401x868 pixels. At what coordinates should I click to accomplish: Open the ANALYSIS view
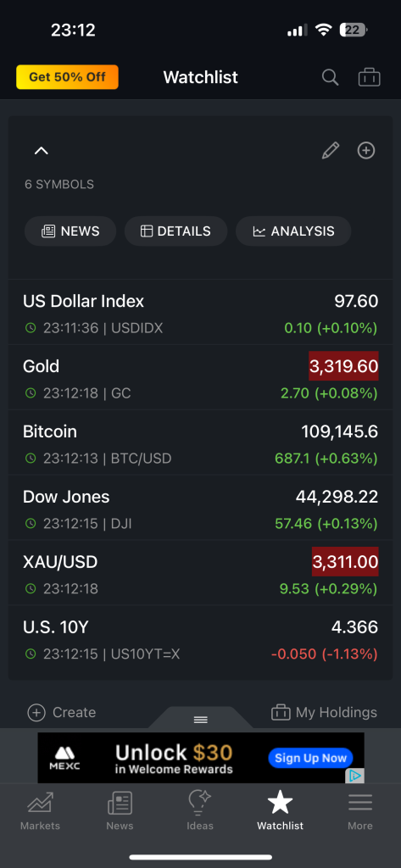[x=293, y=231]
